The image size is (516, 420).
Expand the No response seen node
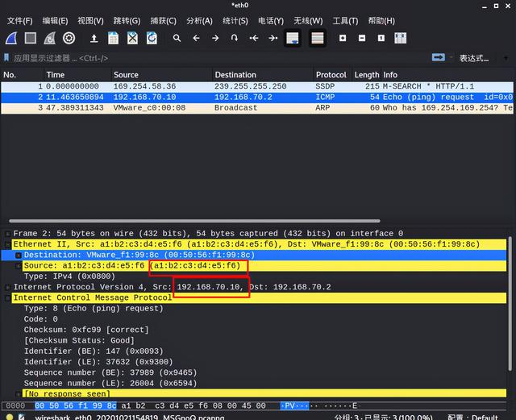coord(19,394)
